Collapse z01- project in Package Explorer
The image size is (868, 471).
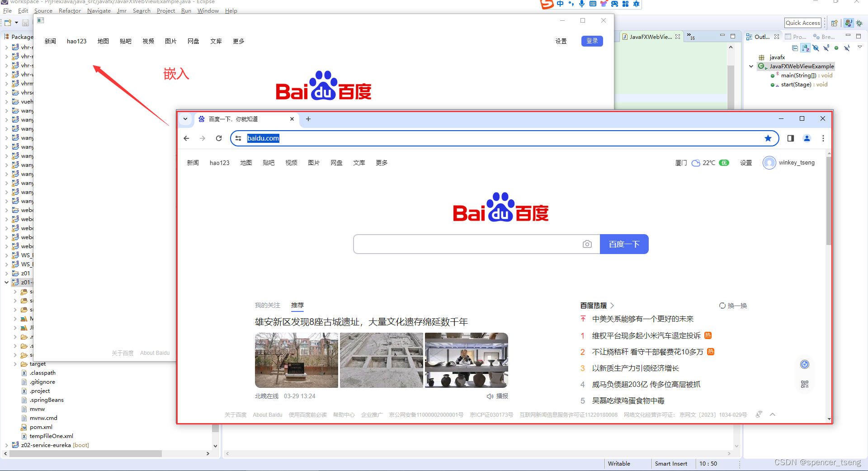[x=6, y=283]
